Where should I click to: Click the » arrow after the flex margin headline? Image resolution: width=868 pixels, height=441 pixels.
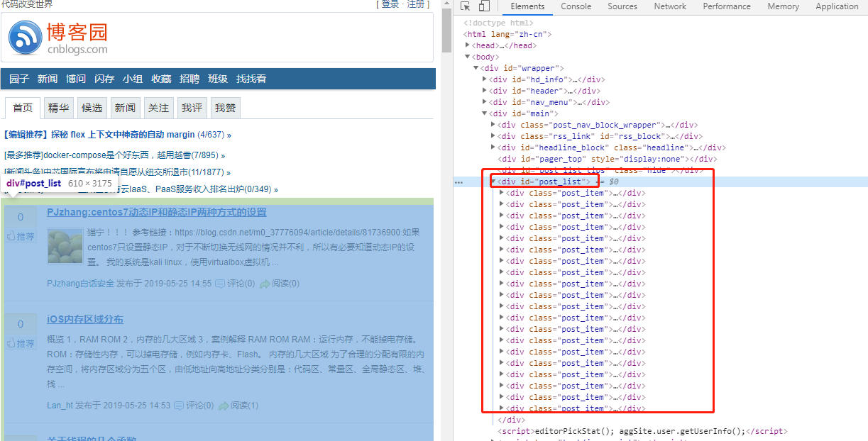[229, 135]
